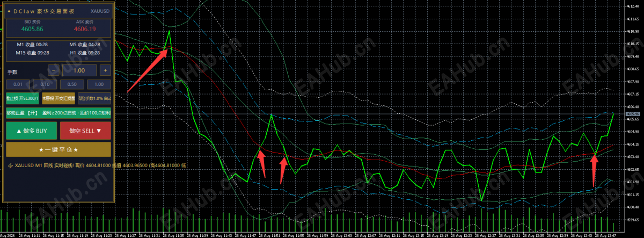
Task: Click the green 做多 BUY button
Action: pos(32,131)
